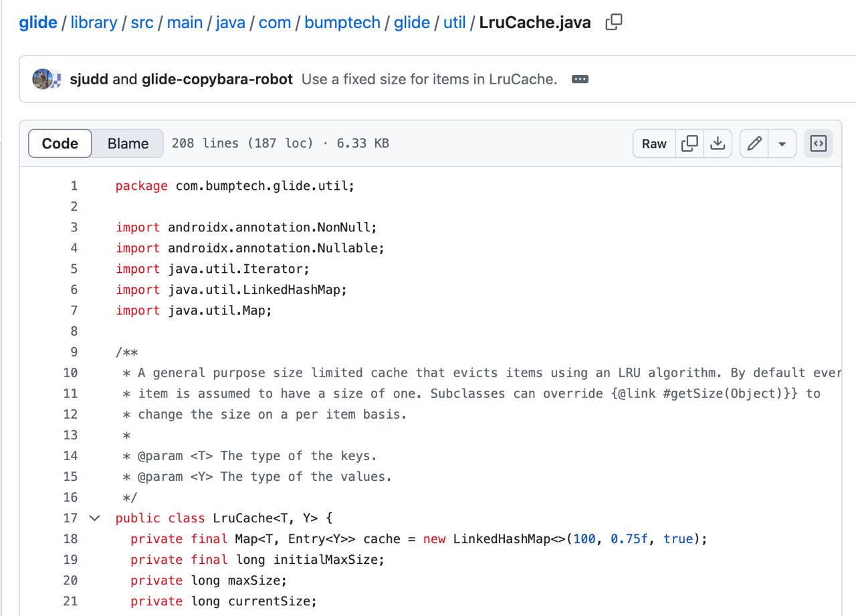
Task: Edit this file with the pencil icon
Action: (754, 143)
